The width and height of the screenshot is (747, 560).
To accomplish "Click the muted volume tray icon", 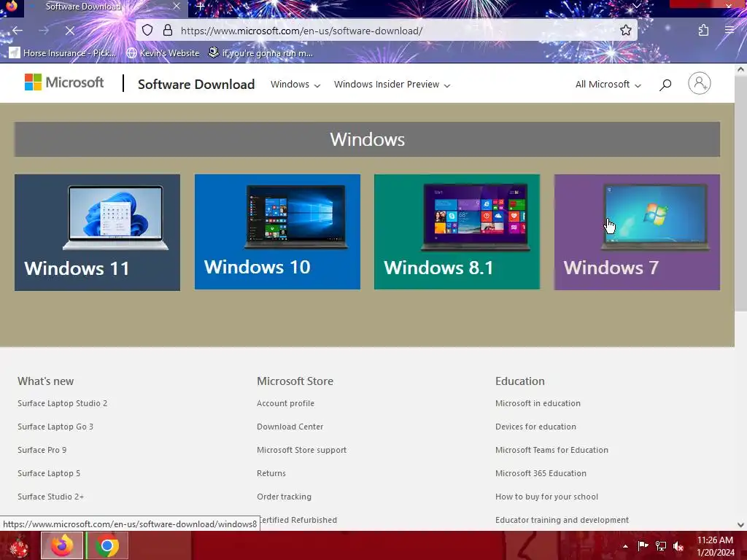I will (678, 546).
